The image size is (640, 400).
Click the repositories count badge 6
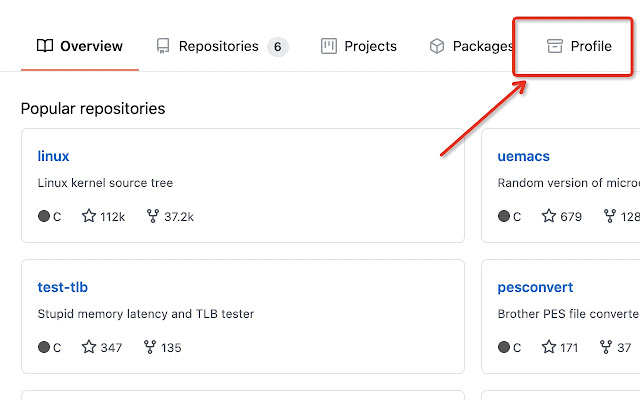278,47
